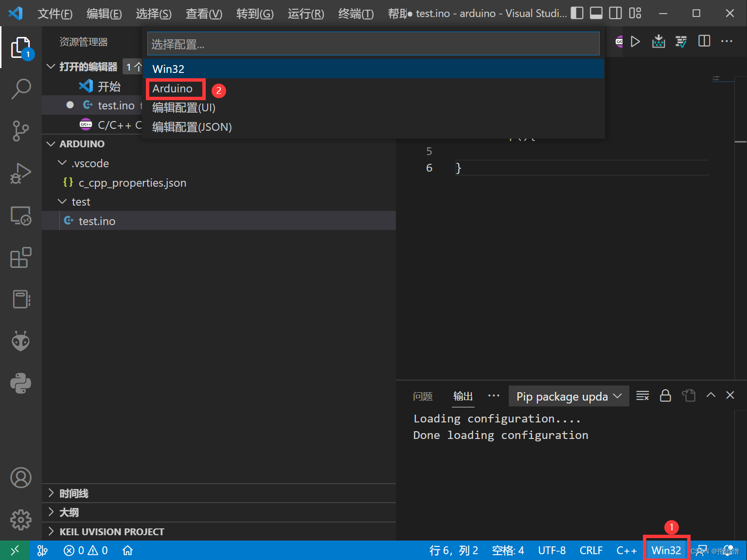Choose 编辑配置(JSON) from the list
The width and height of the screenshot is (747, 560).
tap(373, 127)
